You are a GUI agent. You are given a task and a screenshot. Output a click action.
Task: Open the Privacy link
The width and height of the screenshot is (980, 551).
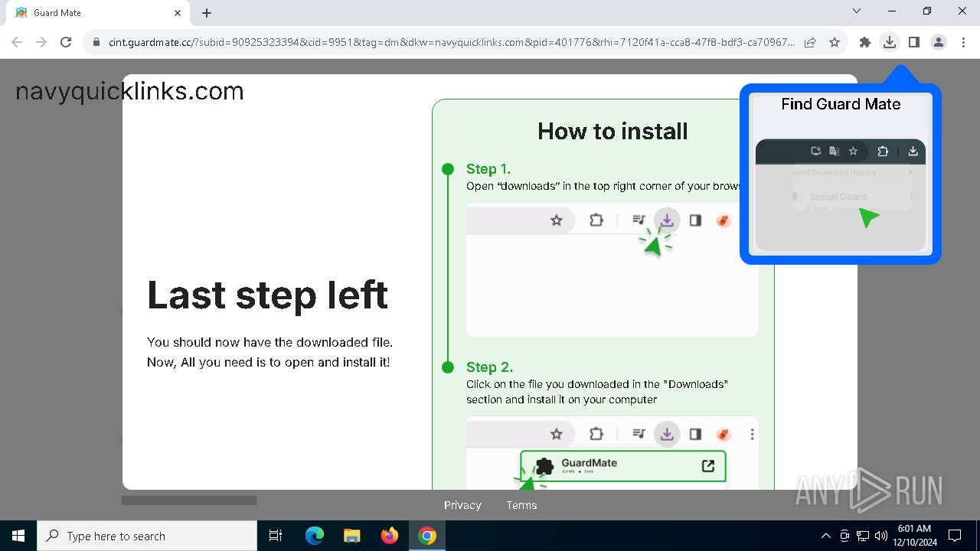(462, 505)
